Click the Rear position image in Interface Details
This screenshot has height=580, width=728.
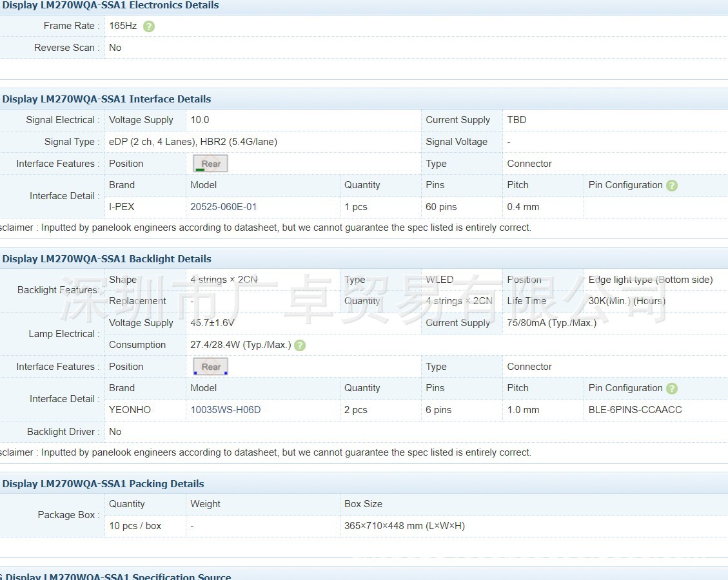point(210,163)
